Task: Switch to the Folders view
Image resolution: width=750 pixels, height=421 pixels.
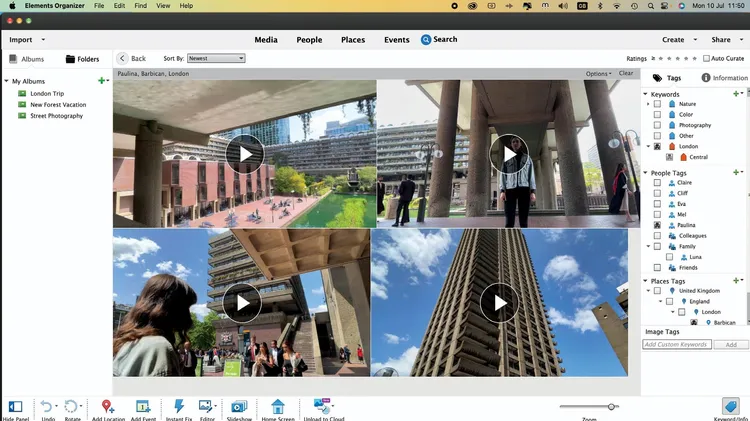Action: [82, 59]
